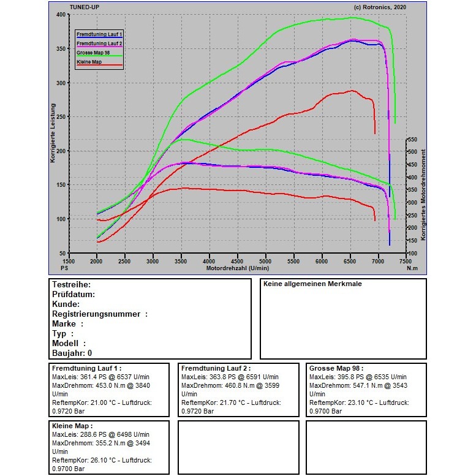Click the 350 tick on power axis
Image resolution: width=476 pixels, height=476 pixels.
[x=61, y=48]
